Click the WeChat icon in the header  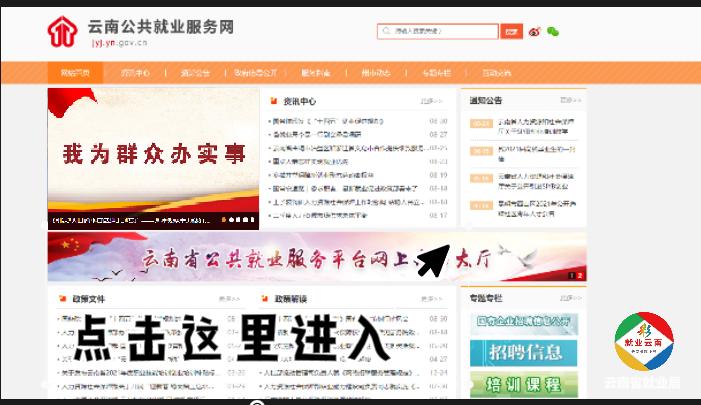[x=553, y=32]
